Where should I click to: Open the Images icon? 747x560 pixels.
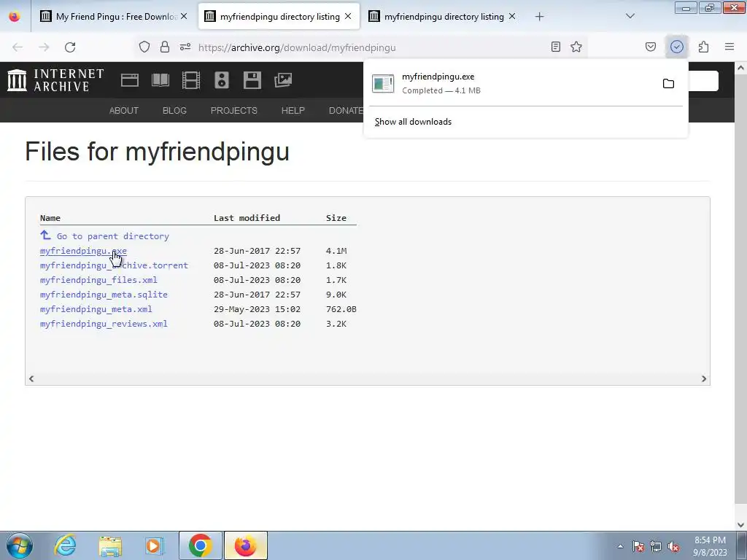click(x=283, y=80)
